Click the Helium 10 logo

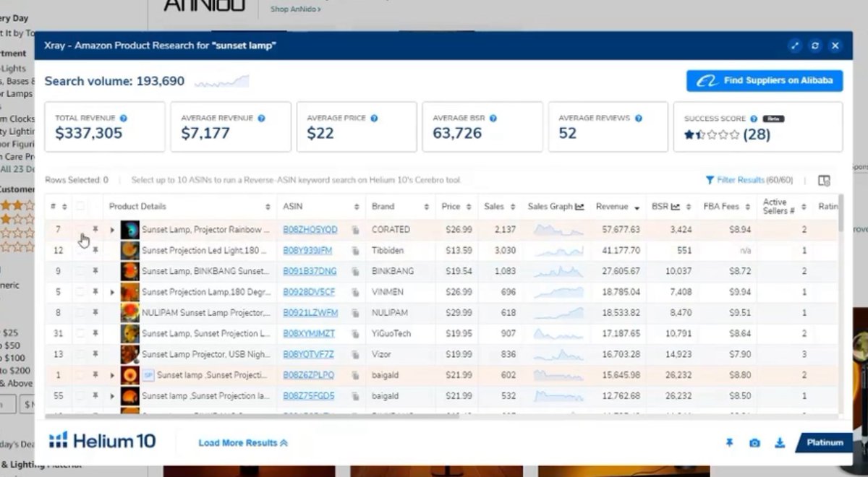tap(102, 440)
